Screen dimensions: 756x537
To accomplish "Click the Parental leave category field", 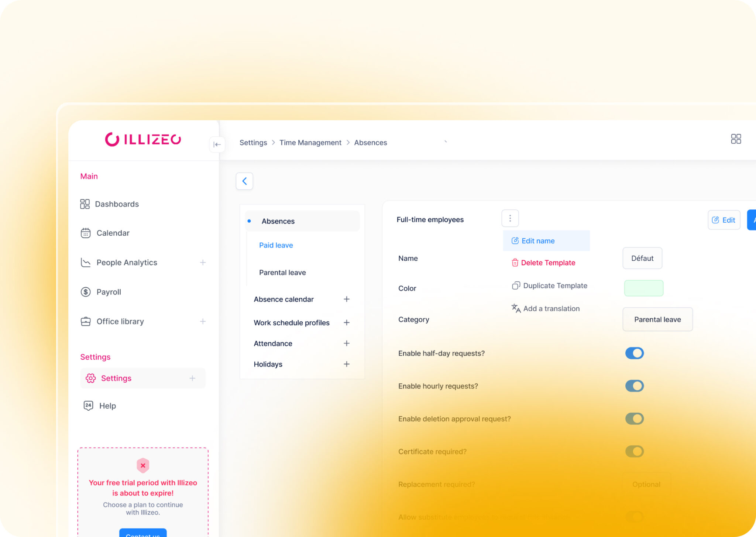I will (657, 319).
